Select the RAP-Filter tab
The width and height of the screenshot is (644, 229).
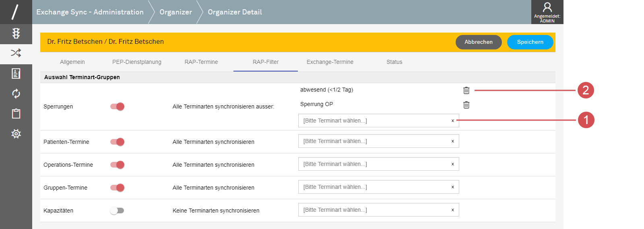[266, 62]
